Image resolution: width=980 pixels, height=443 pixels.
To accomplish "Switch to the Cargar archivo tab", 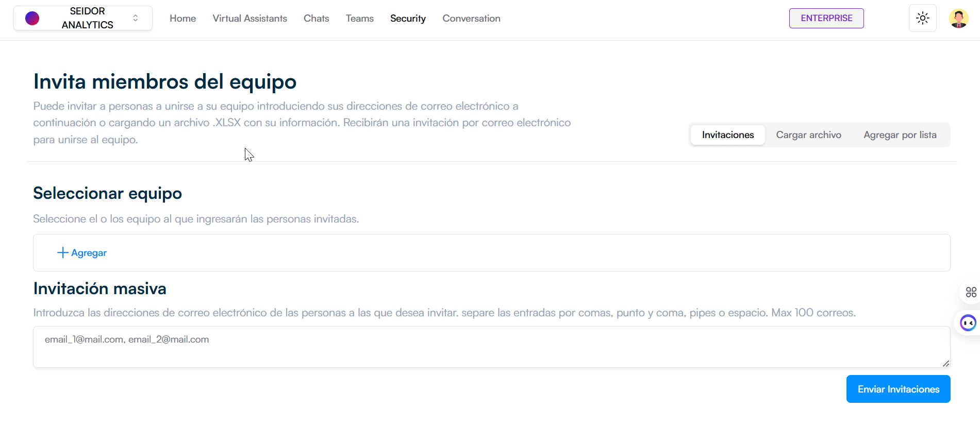I will coord(808,135).
